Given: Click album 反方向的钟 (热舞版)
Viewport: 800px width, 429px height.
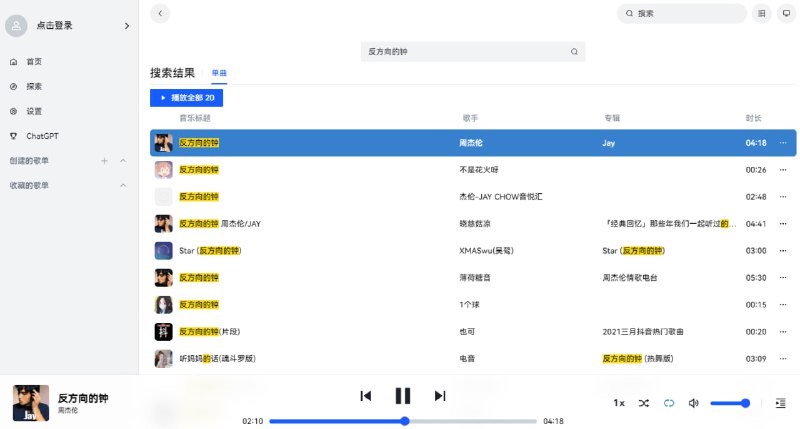Looking at the screenshot, I should click(x=637, y=359).
